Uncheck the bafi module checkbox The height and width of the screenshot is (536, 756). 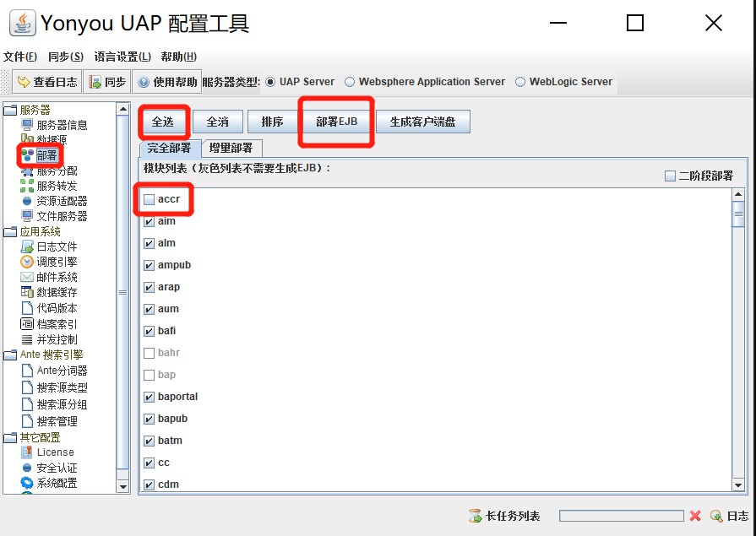149,331
